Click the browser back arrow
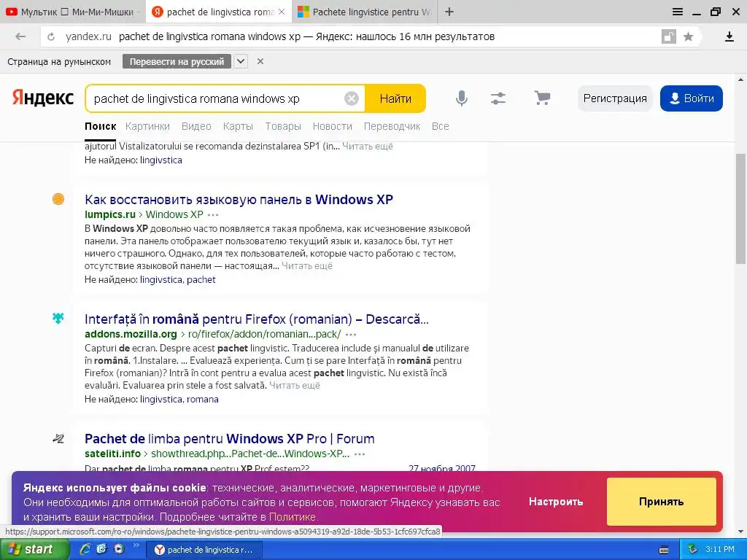Screen dimensions: 747x560 (x=20, y=36)
